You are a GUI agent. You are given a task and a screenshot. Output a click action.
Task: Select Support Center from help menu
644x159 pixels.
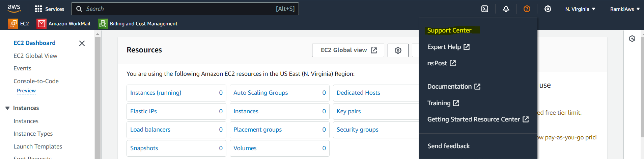(449, 30)
